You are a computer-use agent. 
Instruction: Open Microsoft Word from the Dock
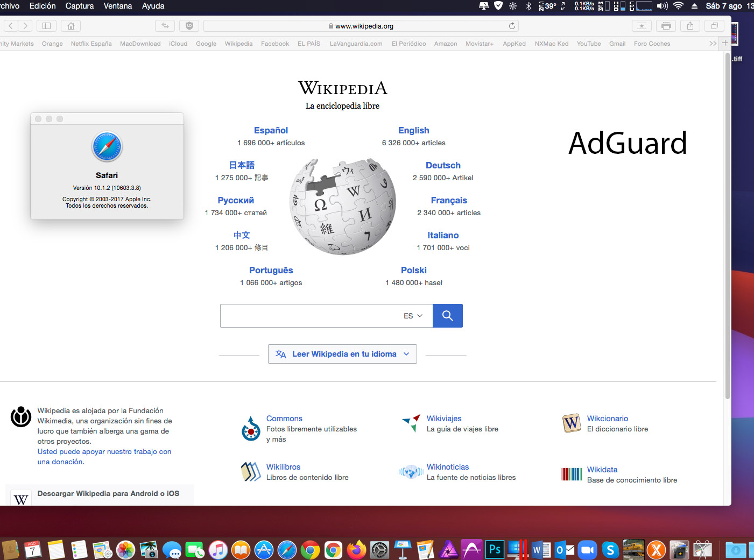[x=541, y=550]
